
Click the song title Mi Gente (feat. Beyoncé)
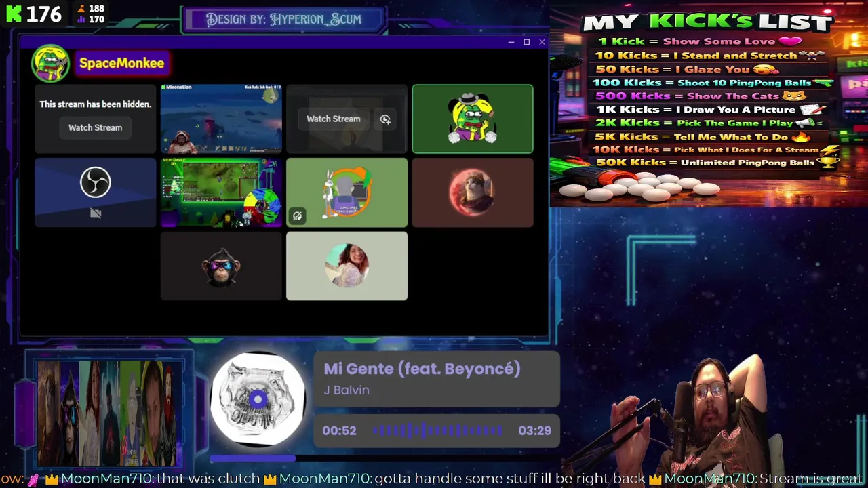(x=422, y=369)
